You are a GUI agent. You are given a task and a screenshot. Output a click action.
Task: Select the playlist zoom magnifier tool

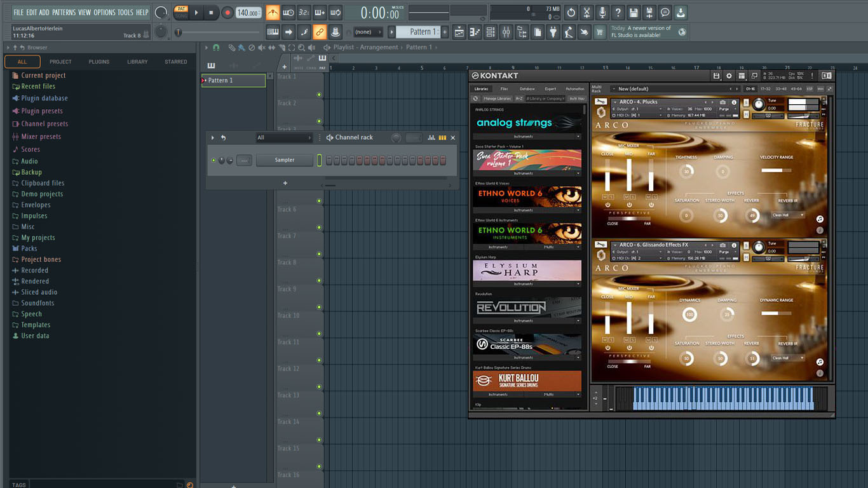point(301,48)
